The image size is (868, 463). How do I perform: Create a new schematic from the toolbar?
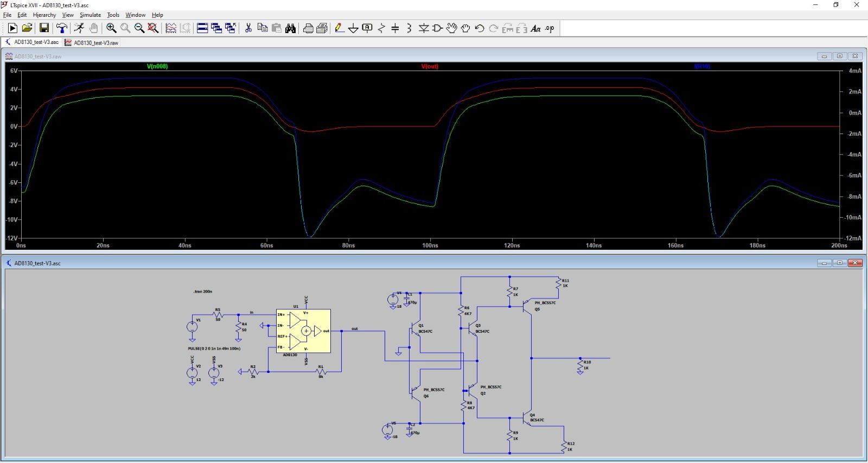tap(12, 28)
